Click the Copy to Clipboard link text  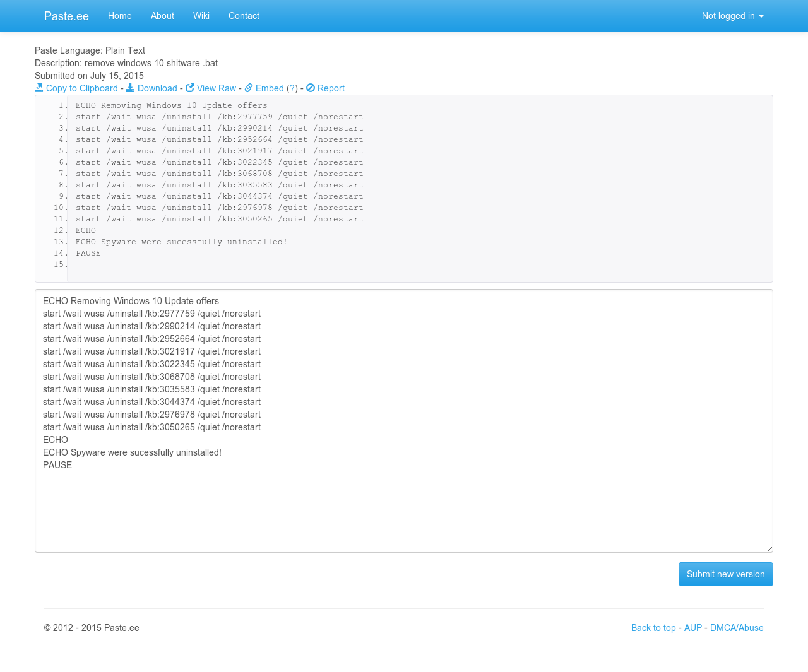click(82, 88)
